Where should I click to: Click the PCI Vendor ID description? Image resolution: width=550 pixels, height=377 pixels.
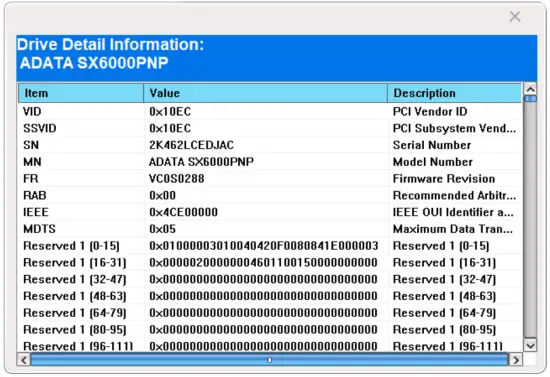430,112
